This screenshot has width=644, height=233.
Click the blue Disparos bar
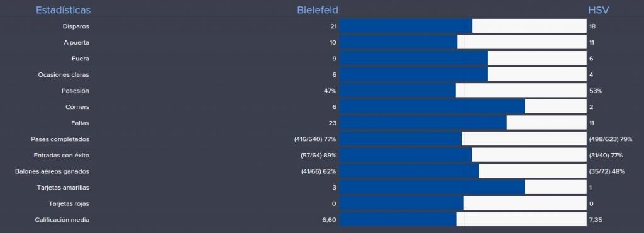pyautogui.click(x=406, y=26)
